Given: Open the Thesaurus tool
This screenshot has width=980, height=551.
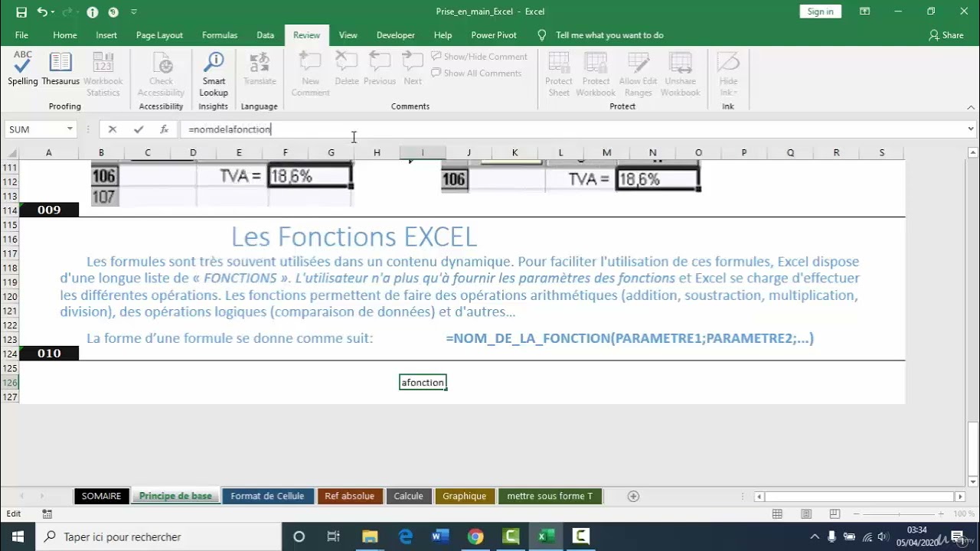Looking at the screenshot, I should [x=60, y=69].
